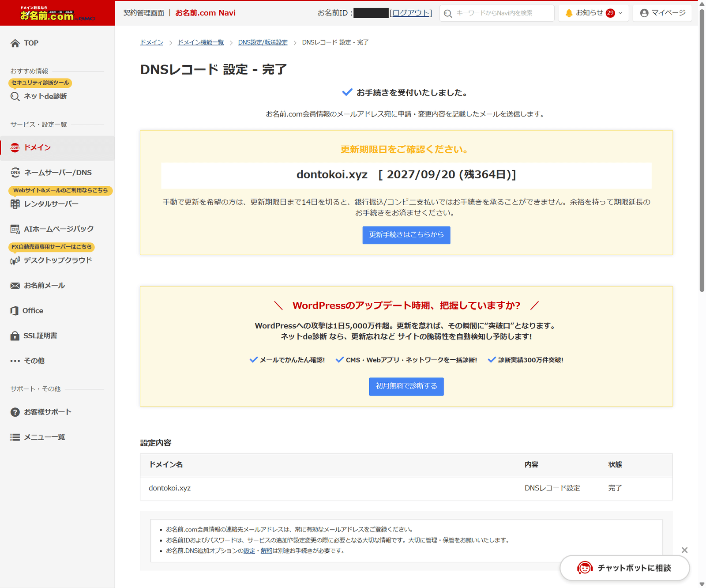Click the お客様サポート question mark icon
The image size is (706, 588).
(x=15, y=412)
